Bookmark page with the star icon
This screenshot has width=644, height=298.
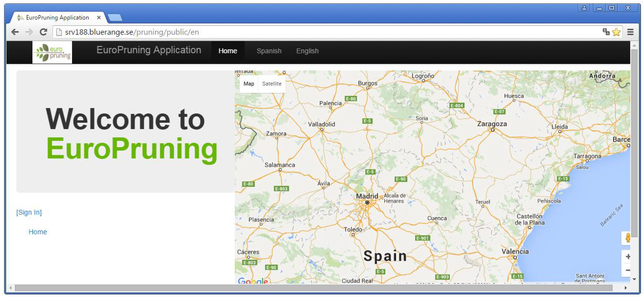point(616,32)
